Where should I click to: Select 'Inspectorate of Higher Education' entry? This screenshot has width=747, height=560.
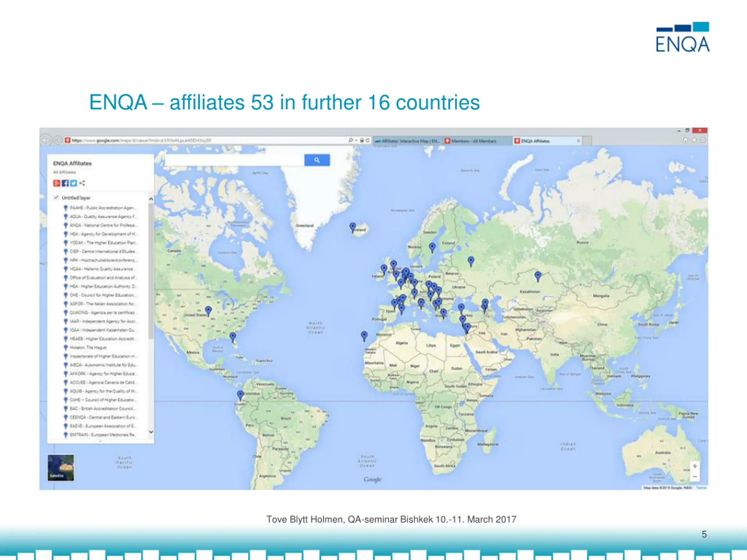[100, 356]
